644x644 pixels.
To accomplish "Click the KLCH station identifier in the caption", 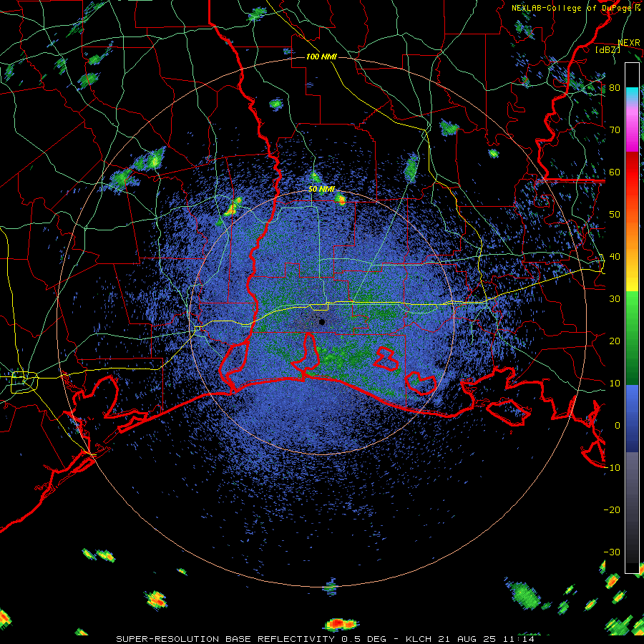I will [418, 639].
